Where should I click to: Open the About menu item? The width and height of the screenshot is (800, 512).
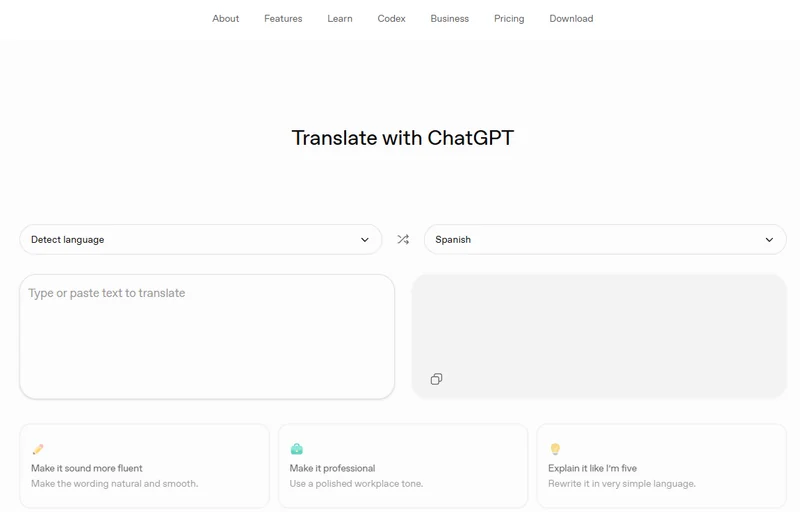(226, 19)
